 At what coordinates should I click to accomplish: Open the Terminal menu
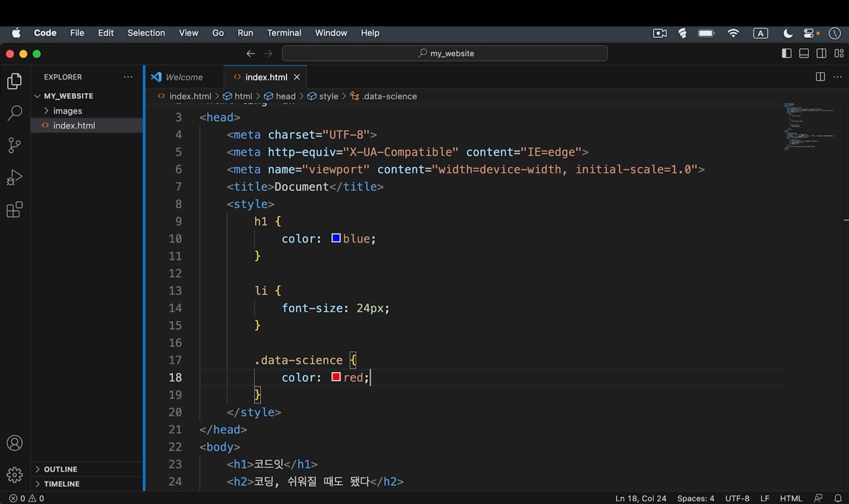click(x=284, y=33)
